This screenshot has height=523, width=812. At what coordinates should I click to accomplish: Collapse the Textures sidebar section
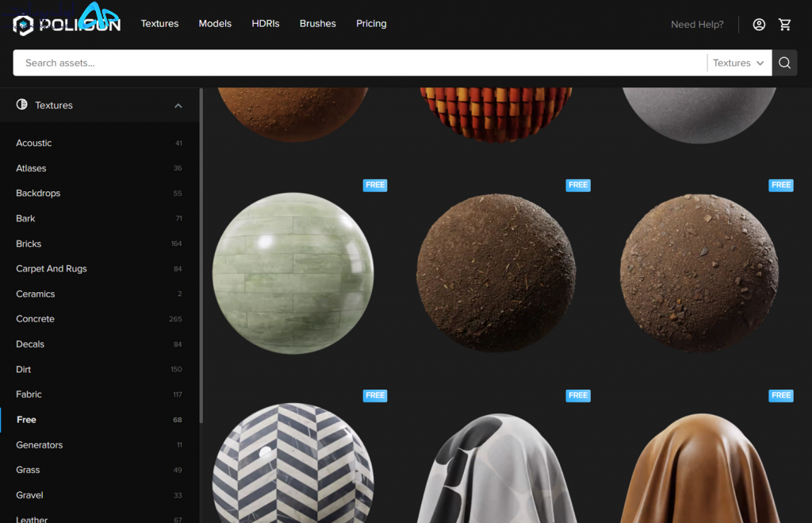(178, 106)
